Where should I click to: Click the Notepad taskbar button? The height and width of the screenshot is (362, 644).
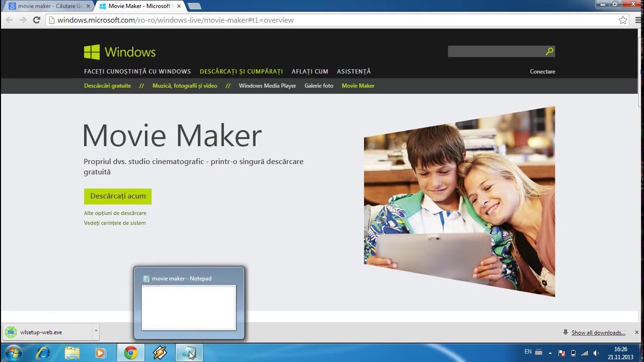[x=189, y=353]
